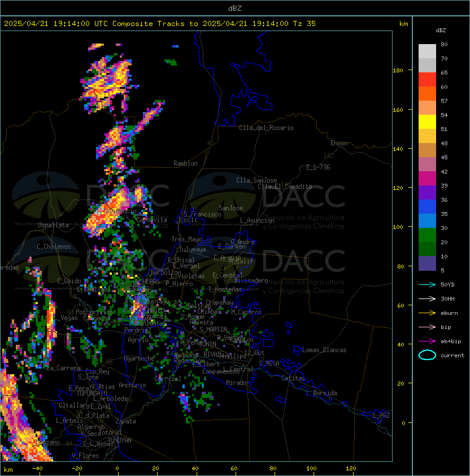This screenshot has height=476, width=470.
Task: Pick the dark orange 57–60 dBZ band
Action: tap(427, 93)
